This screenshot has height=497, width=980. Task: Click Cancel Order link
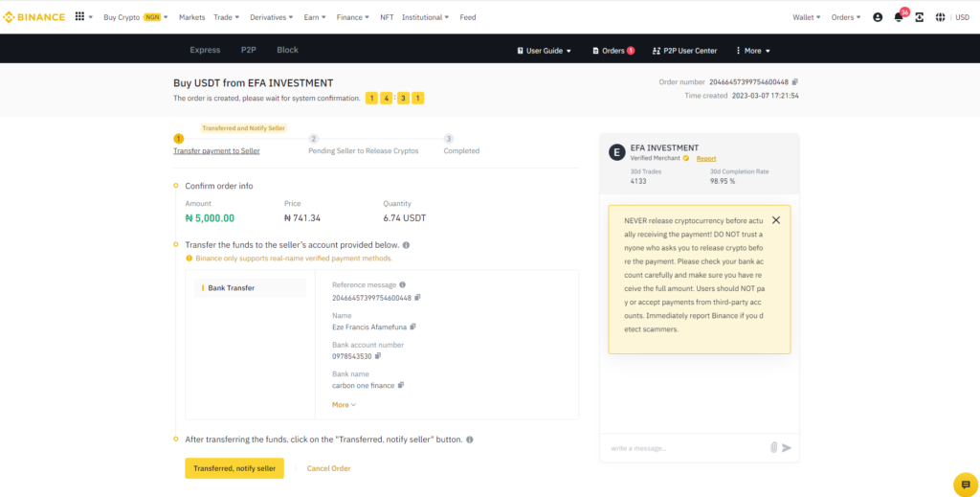click(x=329, y=468)
